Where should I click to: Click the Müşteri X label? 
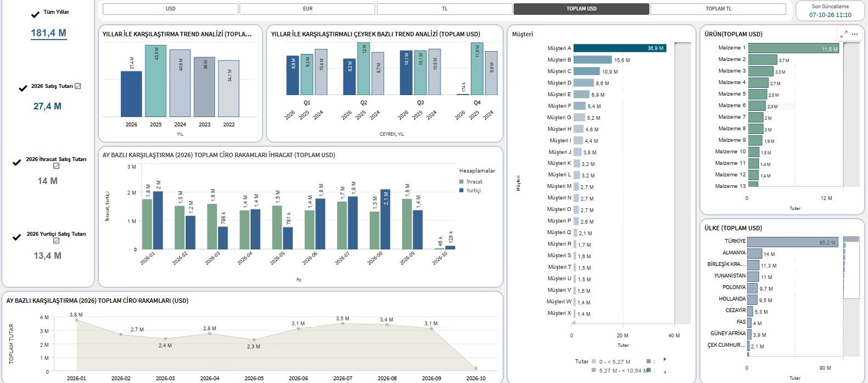click(559, 313)
